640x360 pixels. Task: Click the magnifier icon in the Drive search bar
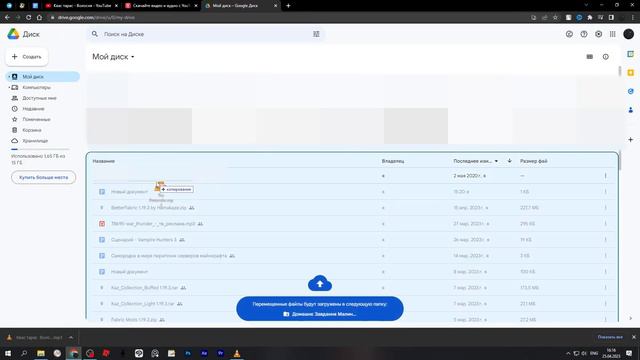point(95,34)
